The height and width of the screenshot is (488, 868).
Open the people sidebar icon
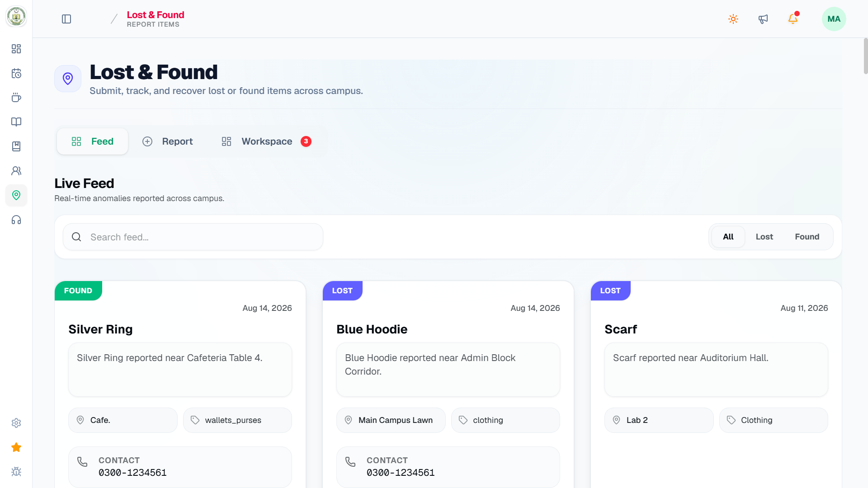(x=16, y=171)
